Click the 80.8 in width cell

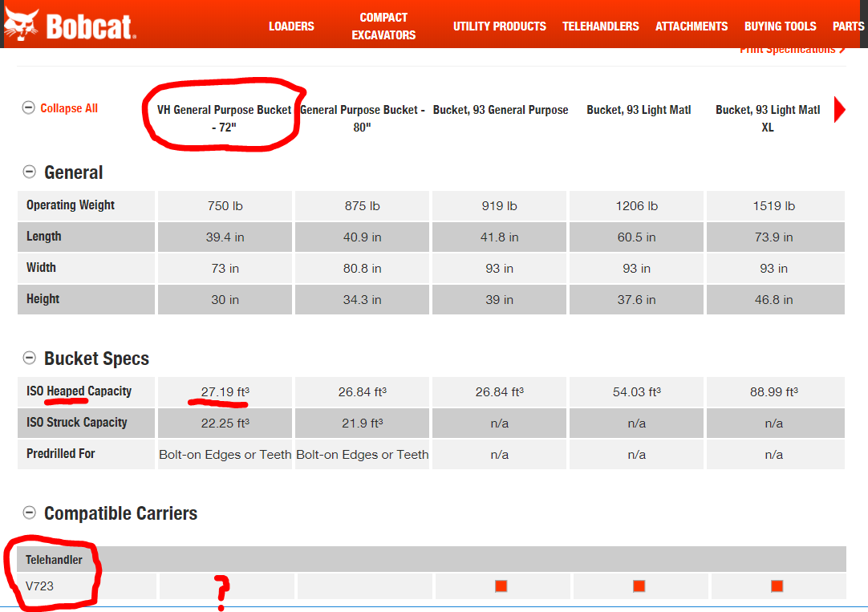click(x=362, y=269)
